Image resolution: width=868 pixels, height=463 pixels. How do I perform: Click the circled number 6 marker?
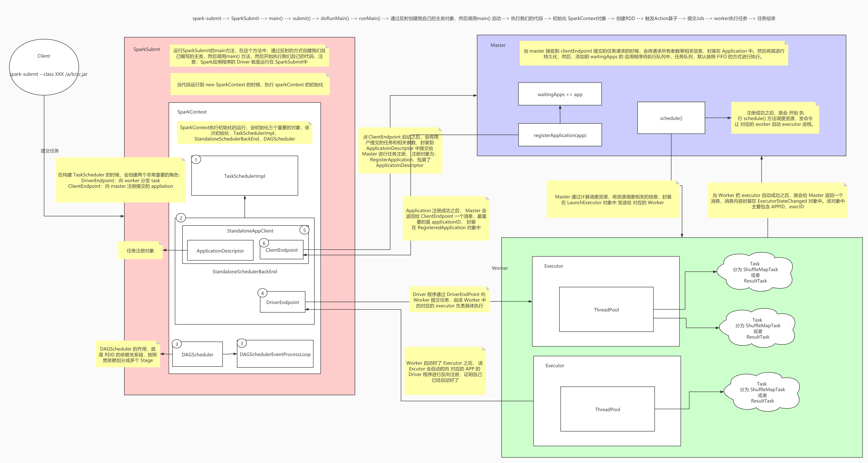pyautogui.click(x=264, y=243)
